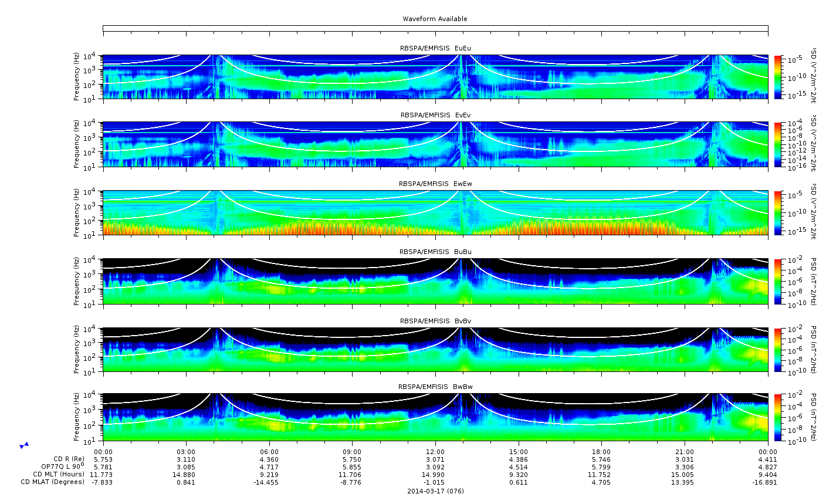This screenshot has width=826, height=504.
Task: Select the 'CD MLAT (Degrees)' row label
Action: pyautogui.click(x=53, y=482)
